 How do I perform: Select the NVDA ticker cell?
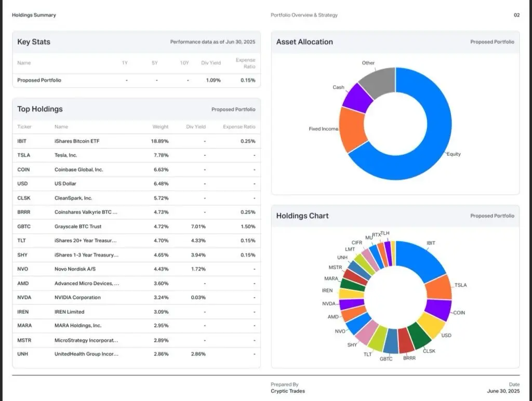click(24, 298)
